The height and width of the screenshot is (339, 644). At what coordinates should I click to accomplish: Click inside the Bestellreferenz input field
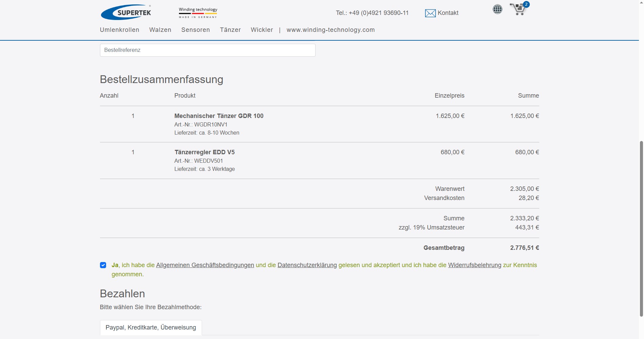(x=207, y=50)
